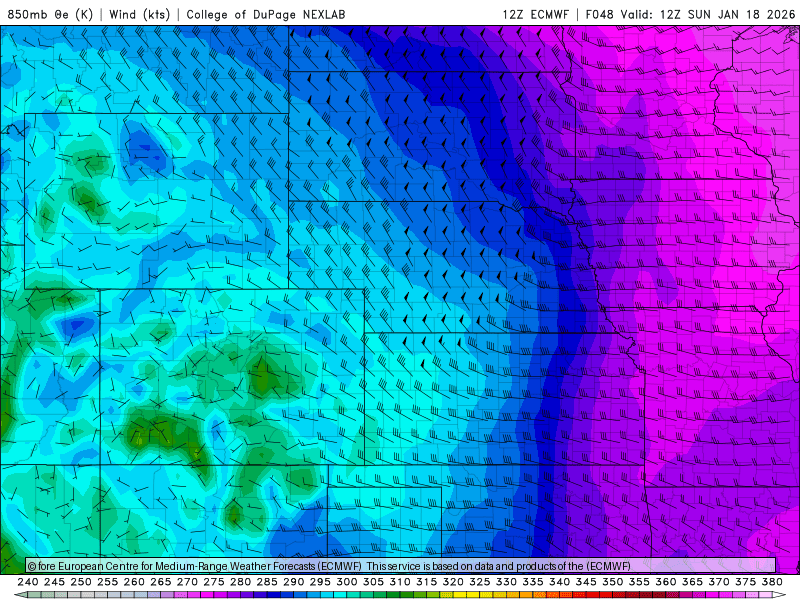Screen dimensions: 800x600
Task: Select the 285 legend value
Action: [267, 582]
